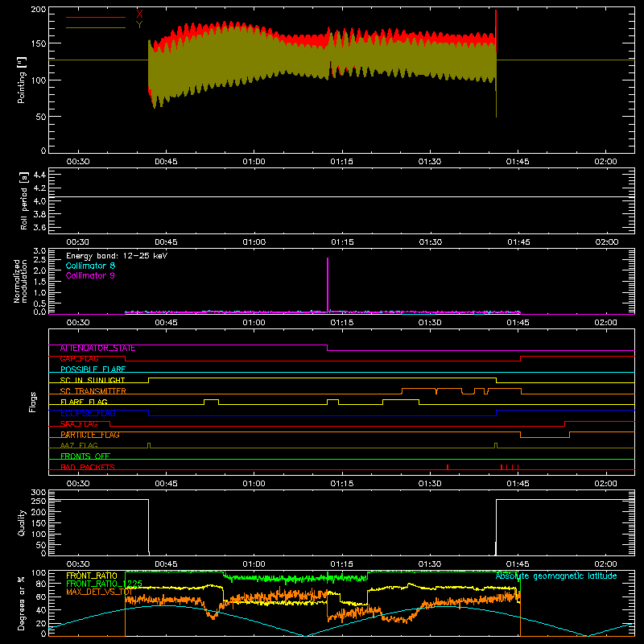Screen dimensions: 644x644
Task: Click the '200' tick on Pointing axis
Action: click(x=39, y=10)
